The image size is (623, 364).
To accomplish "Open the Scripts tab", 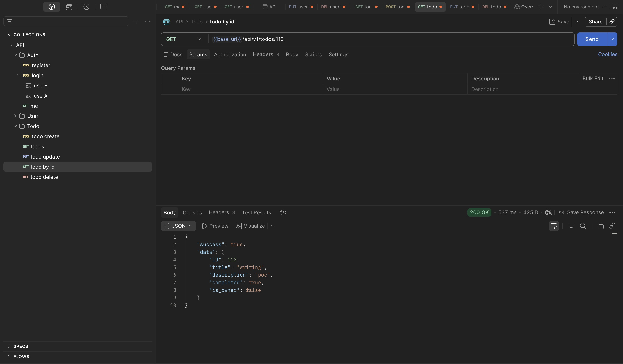I will [x=313, y=55].
